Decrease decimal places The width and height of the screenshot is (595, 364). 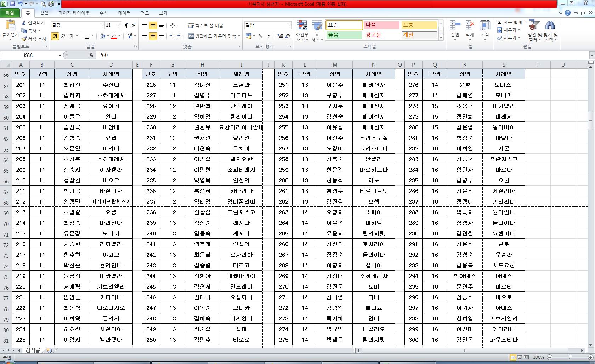tap(288, 36)
